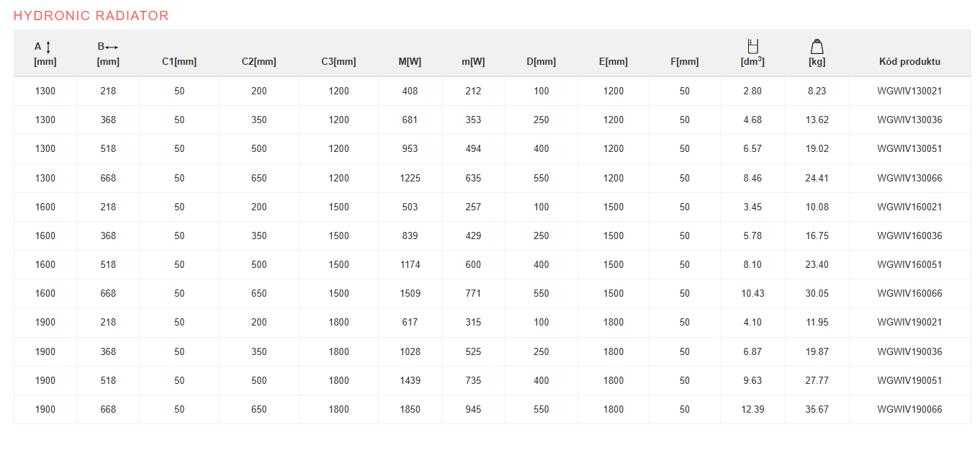This screenshot has height=453, width=980.
Task: Click the C2[mm] column header
Action: [259, 62]
